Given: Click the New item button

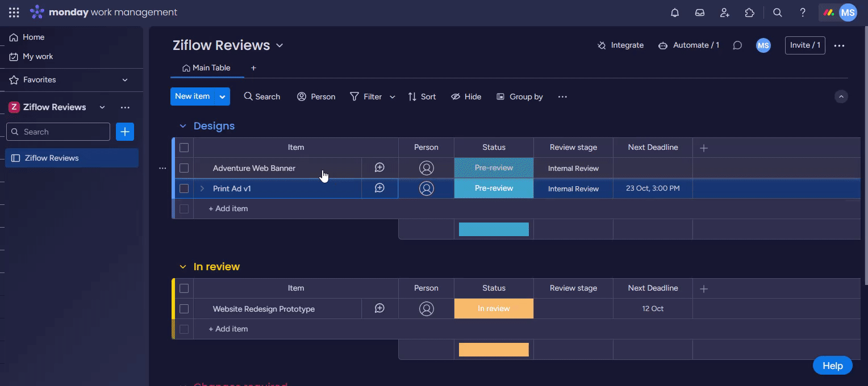Looking at the screenshot, I should click(193, 96).
